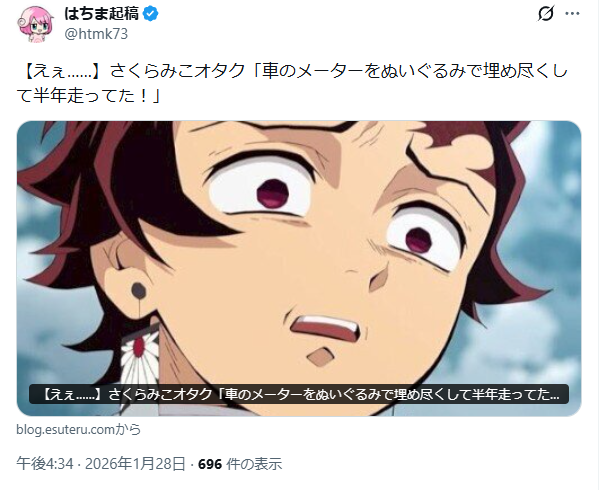Click the dark caption bar on the card
Image resolution: width=599 pixels, height=490 pixels.
click(x=299, y=394)
